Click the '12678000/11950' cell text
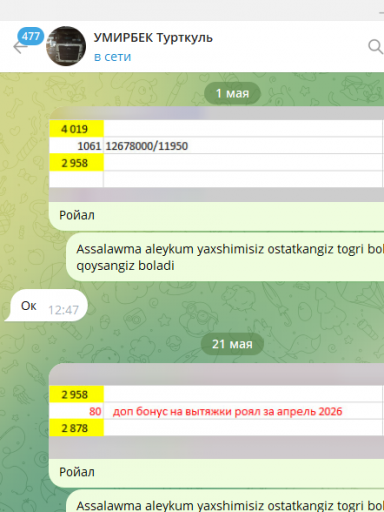Image resolution: width=384 pixels, height=512 pixels. (147, 146)
